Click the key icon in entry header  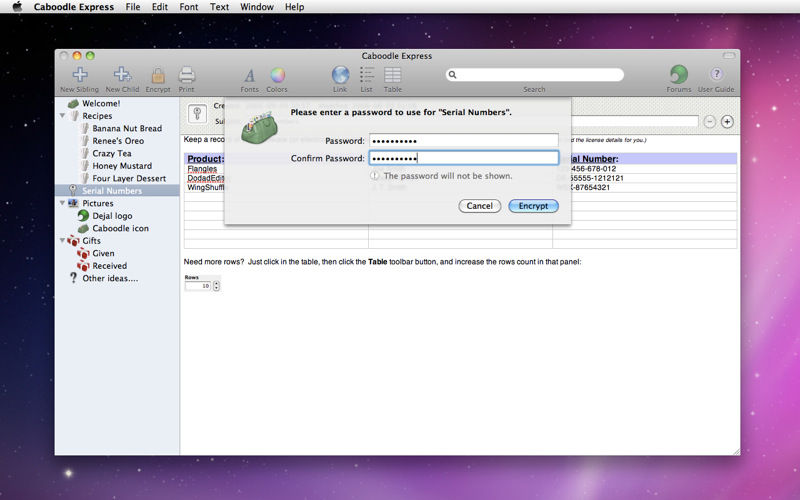(x=197, y=113)
